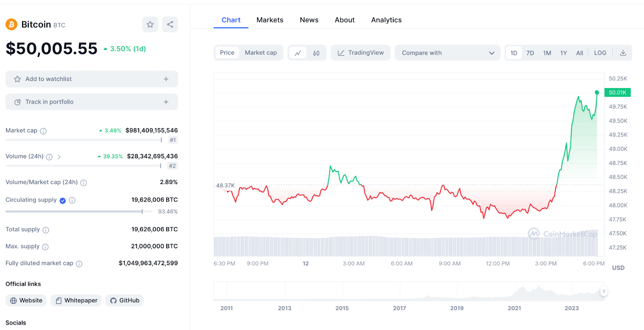
Task: Toggle LOG scale on chart
Action: coord(600,53)
